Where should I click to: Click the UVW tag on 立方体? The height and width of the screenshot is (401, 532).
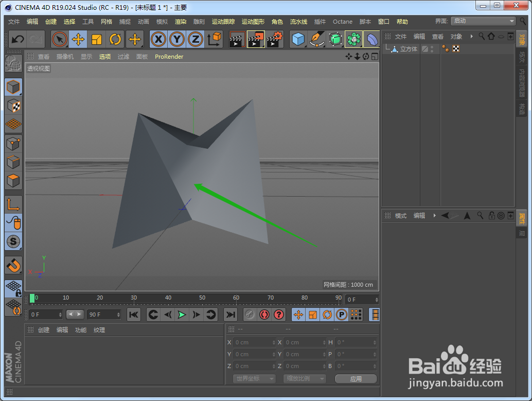(x=456, y=49)
